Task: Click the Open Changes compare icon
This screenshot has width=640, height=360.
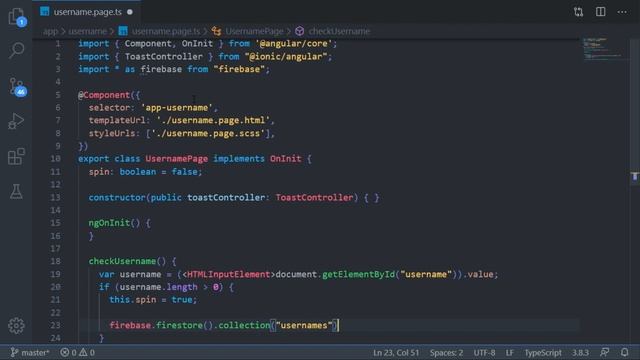Action: pos(578,12)
